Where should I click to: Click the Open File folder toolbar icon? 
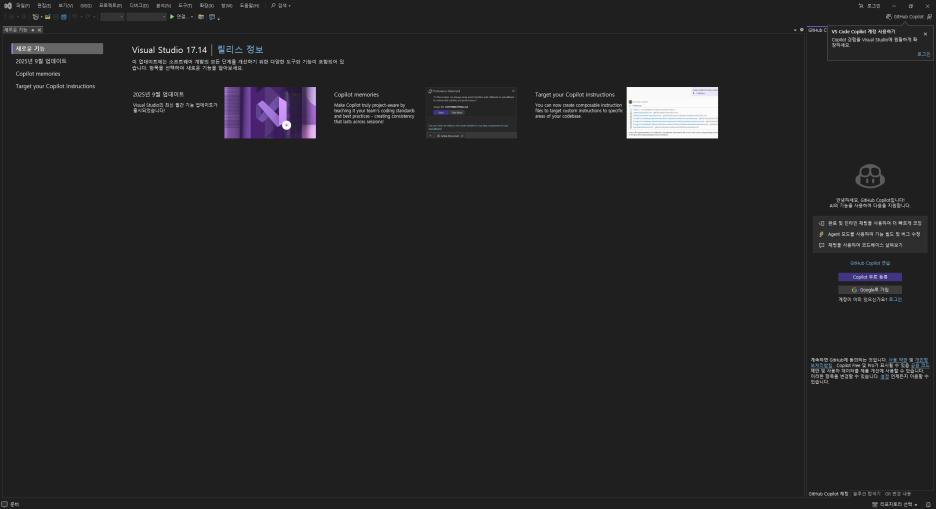(x=47, y=17)
